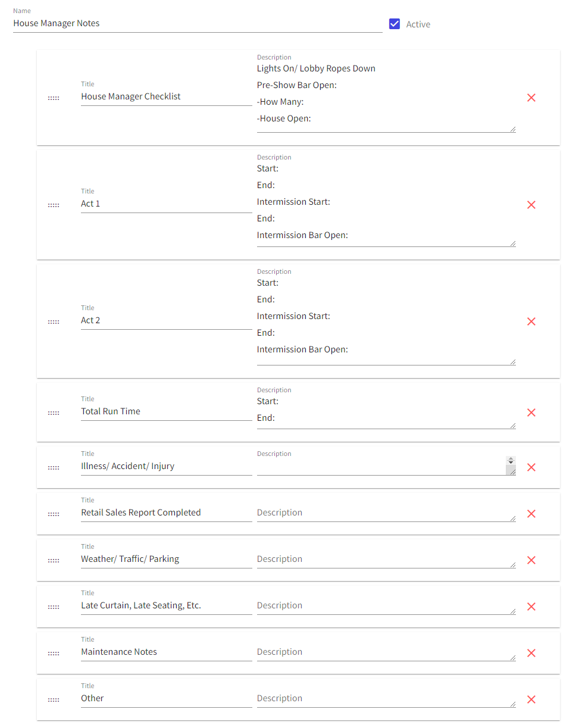Click the drag handle beside Act 1
This screenshot has width=582, height=728.
(x=54, y=205)
